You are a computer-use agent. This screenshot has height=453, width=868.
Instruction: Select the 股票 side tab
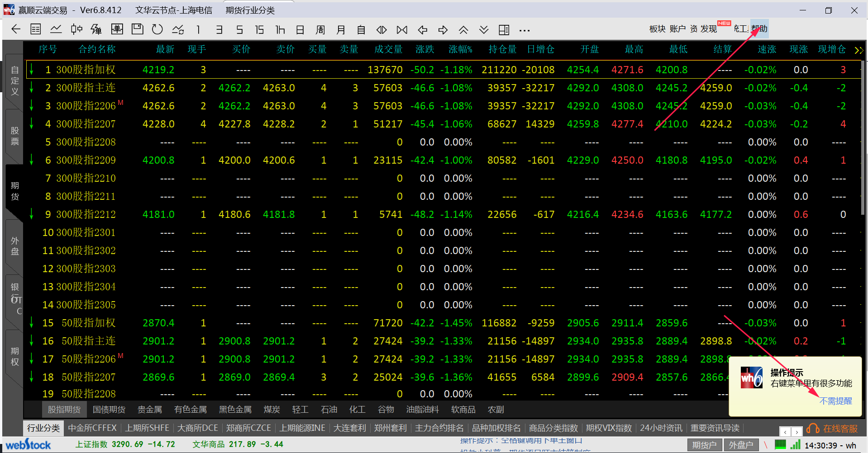click(x=15, y=136)
